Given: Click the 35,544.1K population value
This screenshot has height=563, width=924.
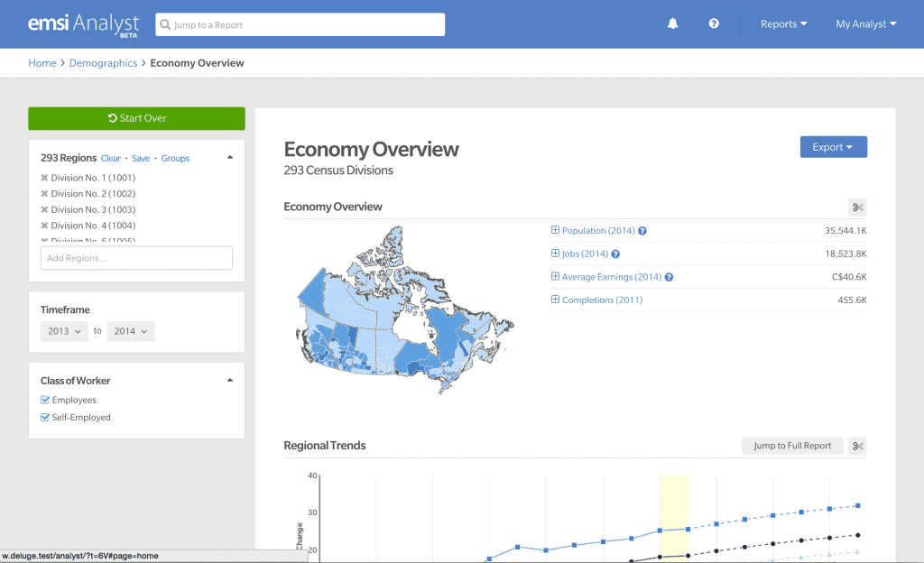Looking at the screenshot, I should click(845, 231).
